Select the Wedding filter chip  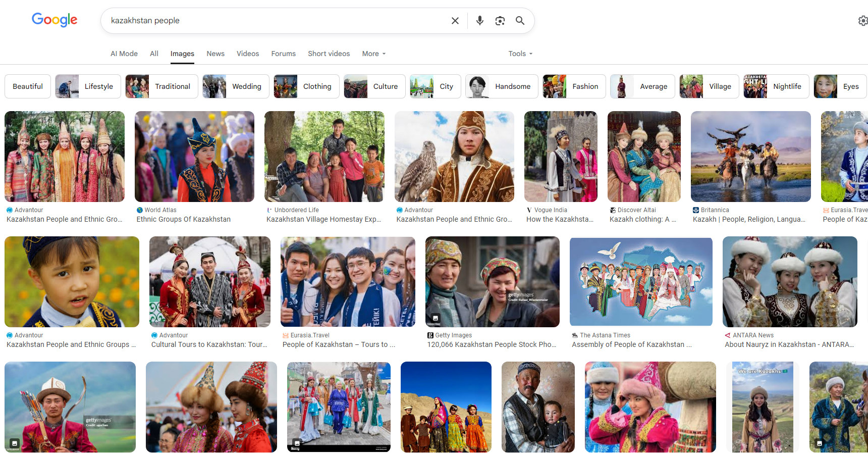(236, 86)
